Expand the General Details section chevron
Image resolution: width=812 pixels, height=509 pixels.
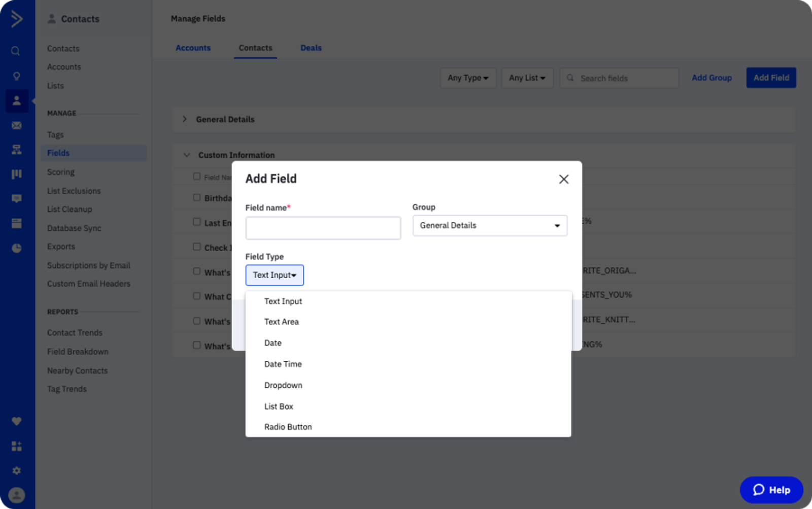[185, 119]
